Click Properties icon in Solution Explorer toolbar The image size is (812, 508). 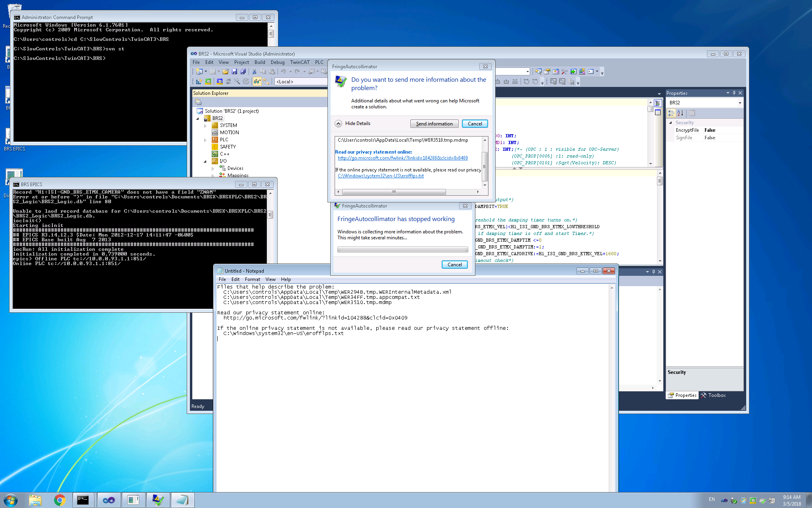coord(198,102)
